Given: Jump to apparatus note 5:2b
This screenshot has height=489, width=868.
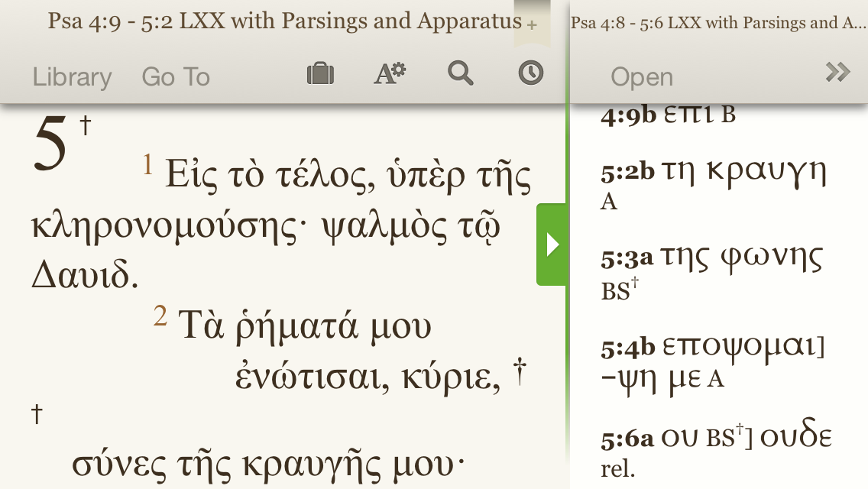Looking at the screenshot, I should (628, 173).
